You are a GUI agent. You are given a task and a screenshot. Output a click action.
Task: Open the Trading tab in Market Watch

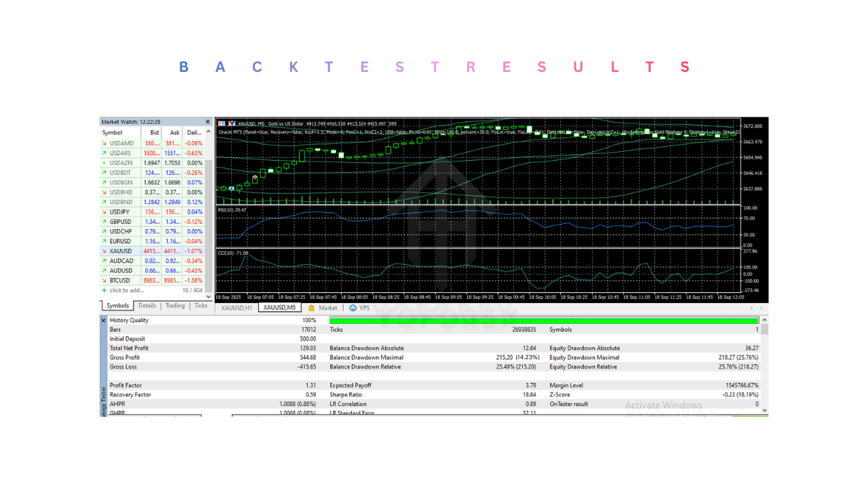(x=175, y=306)
